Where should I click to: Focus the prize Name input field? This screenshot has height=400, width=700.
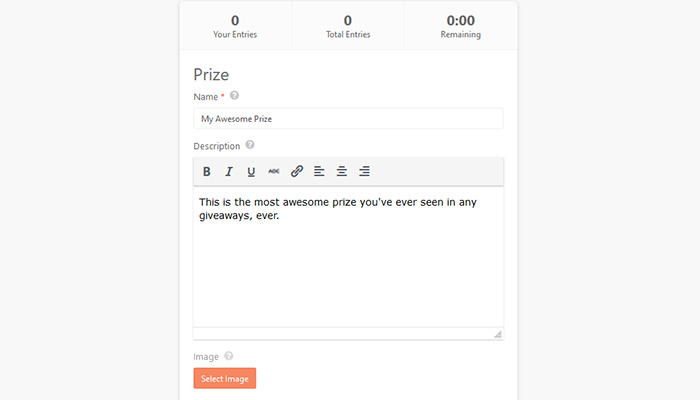[x=348, y=119]
